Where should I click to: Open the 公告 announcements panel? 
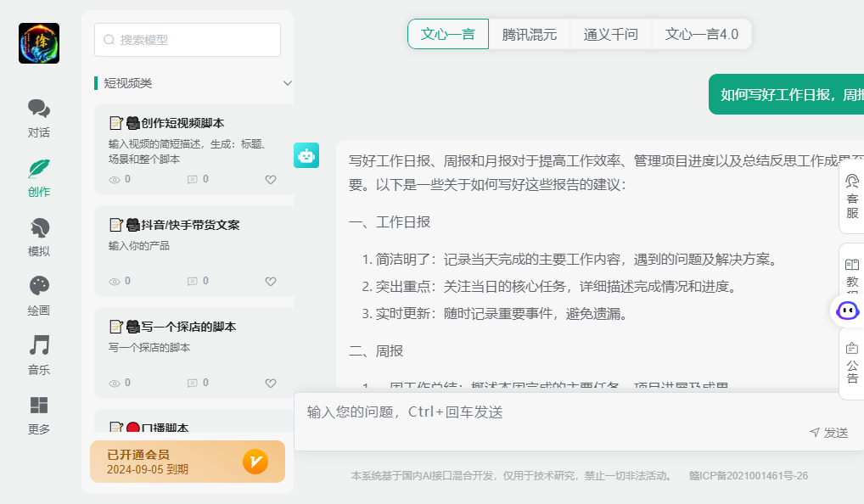click(x=851, y=364)
